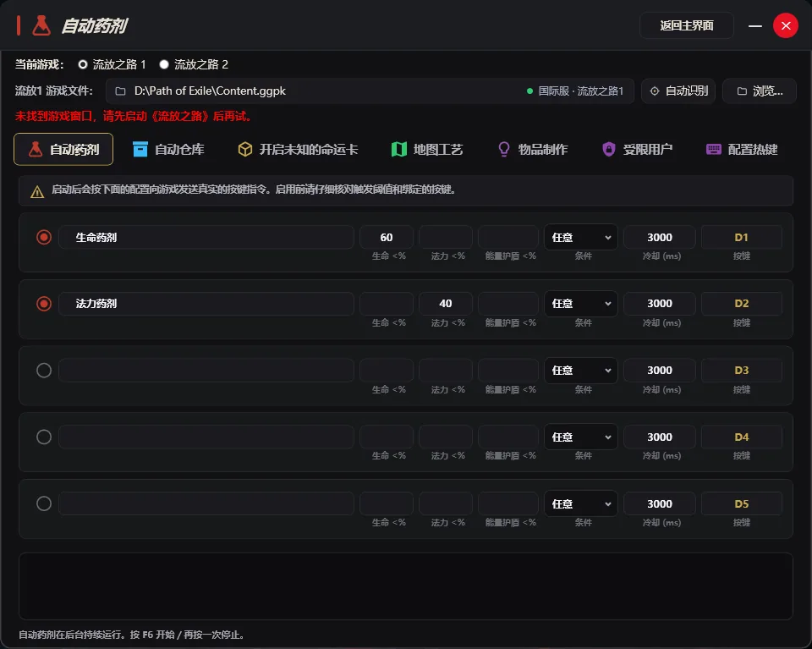Disable the 法力药剂 flask row toggle
Viewport: 812px width, 649px height.
(x=44, y=304)
